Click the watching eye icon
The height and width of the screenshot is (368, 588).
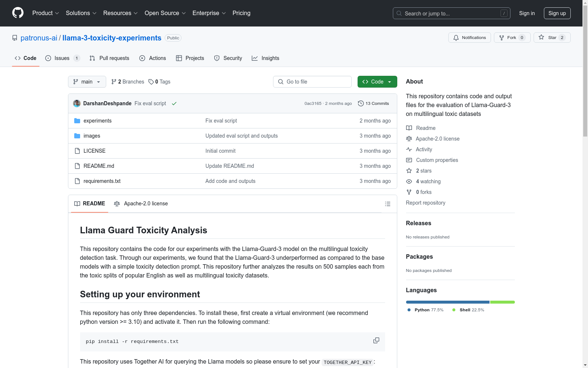coord(409,181)
